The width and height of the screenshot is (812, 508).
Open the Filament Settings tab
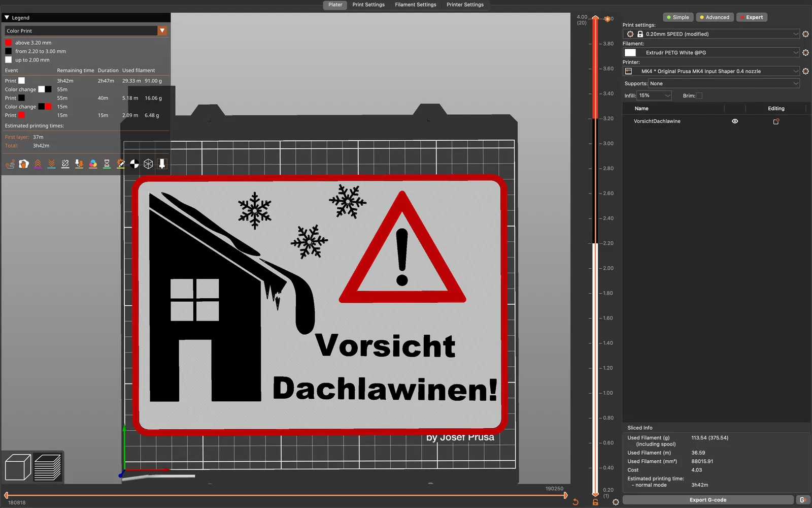(x=416, y=5)
